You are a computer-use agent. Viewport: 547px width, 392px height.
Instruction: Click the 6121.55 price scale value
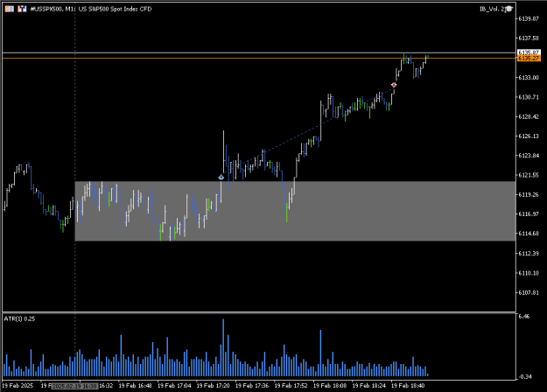(x=529, y=175)
